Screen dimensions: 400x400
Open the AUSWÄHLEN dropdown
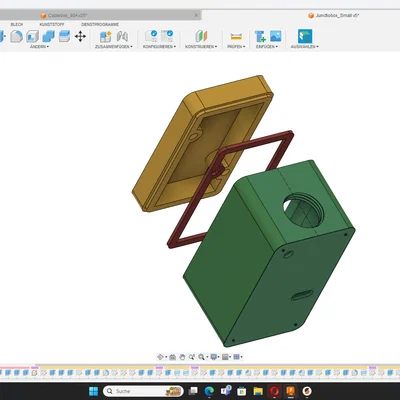304,47
